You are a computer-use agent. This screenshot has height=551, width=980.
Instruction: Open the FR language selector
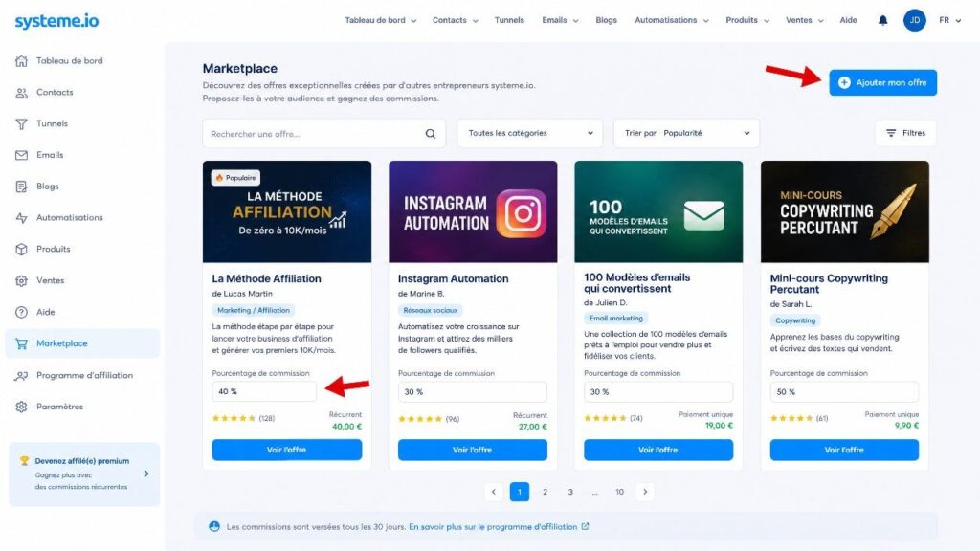[x=950, y=21]
